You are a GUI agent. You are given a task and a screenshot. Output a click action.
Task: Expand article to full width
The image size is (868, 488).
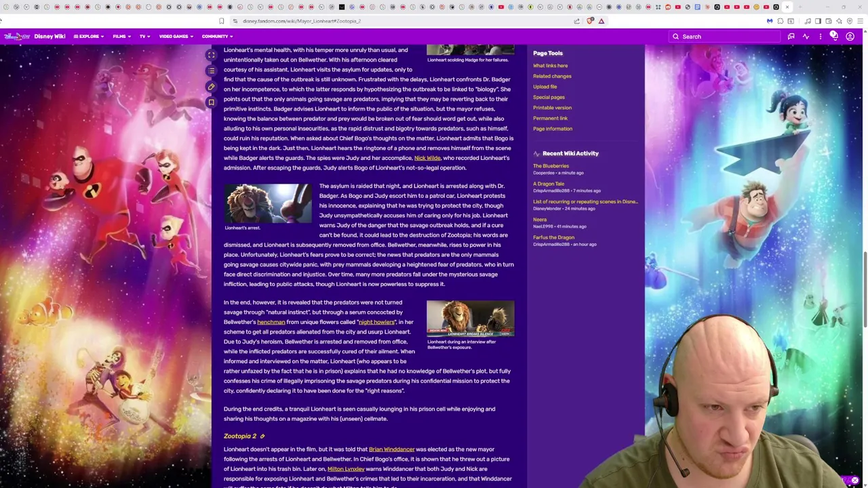pos(211,56)
